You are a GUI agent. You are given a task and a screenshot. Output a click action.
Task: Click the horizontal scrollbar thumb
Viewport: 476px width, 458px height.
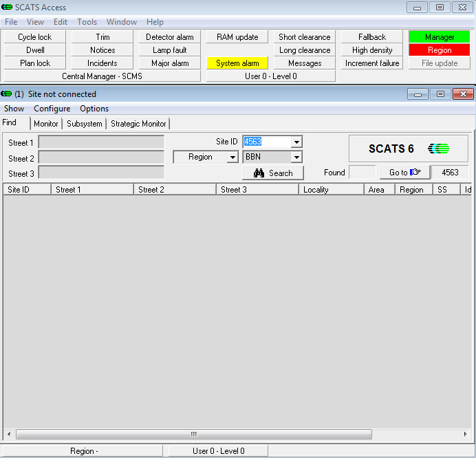pyautogui.click(x=193, y=435)
